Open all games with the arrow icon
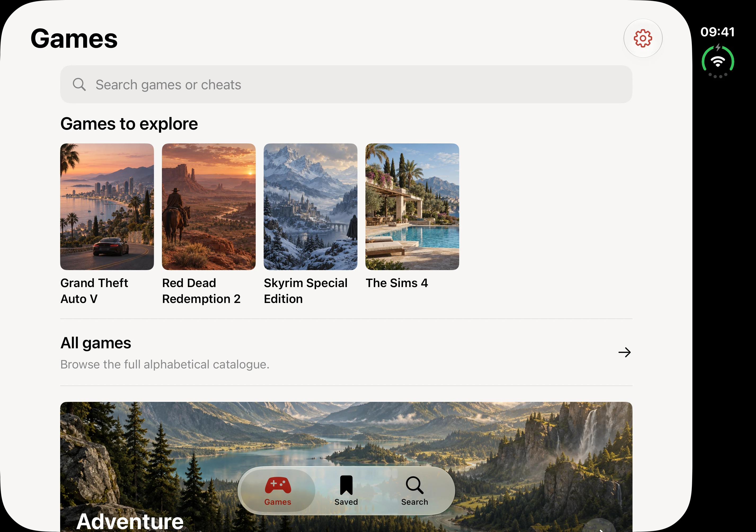The image size is (756, 532). [x=624, y=352]
